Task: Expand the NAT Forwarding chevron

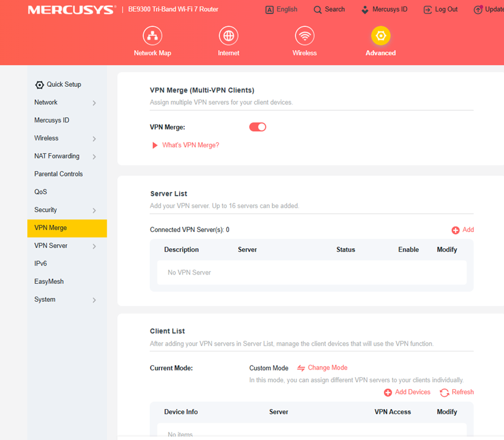Action: 94,157
